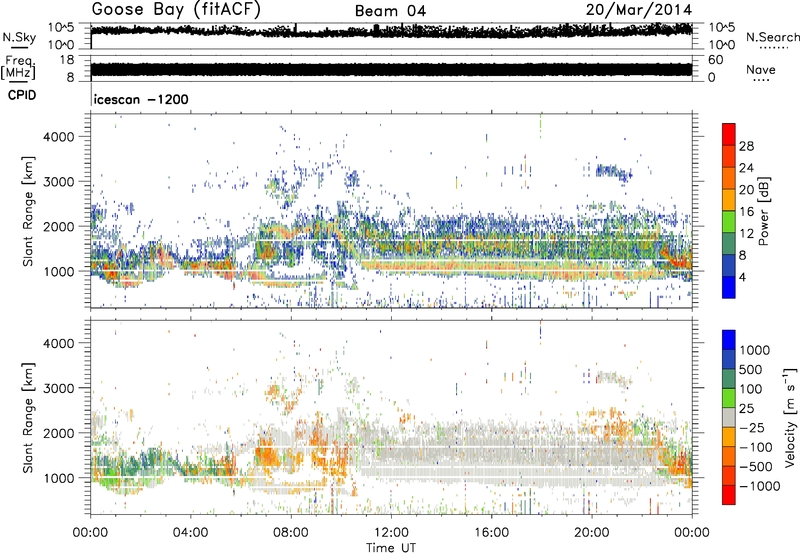Click the "N.Sky" legend label

pos(19,37)
